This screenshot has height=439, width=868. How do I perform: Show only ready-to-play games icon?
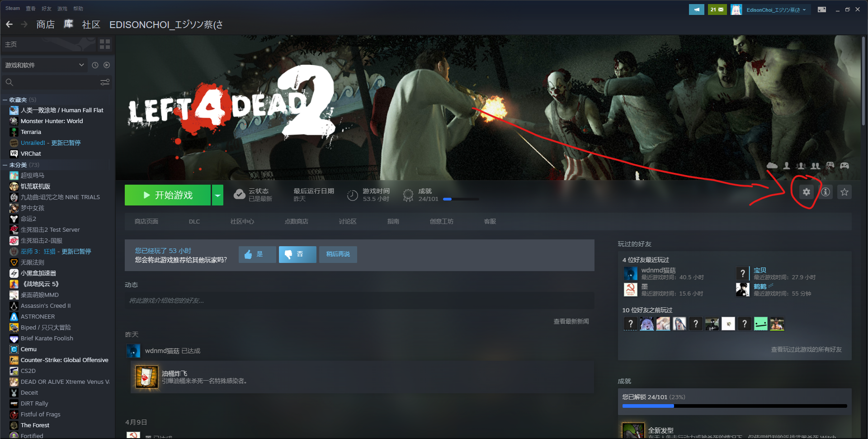[107, 65]
